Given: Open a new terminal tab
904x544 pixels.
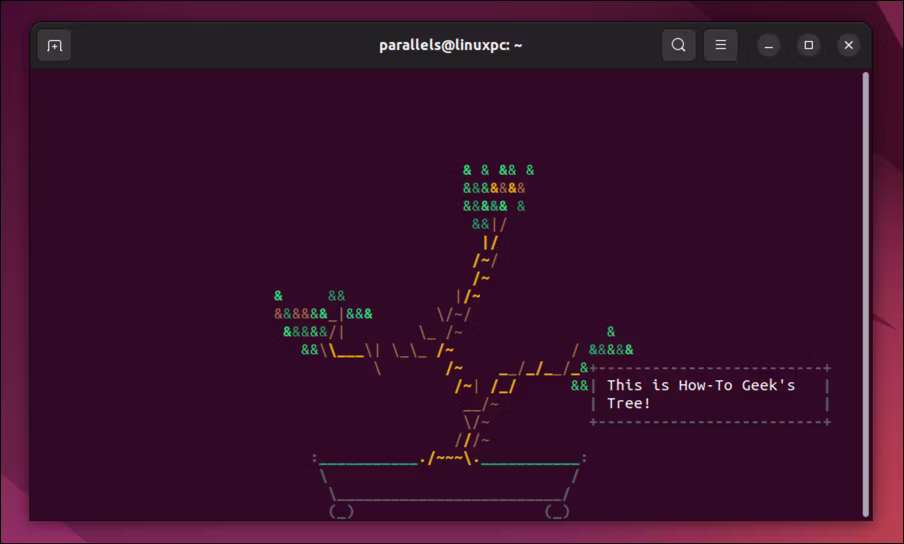Looking at the screenshot, I should point(54,46).
